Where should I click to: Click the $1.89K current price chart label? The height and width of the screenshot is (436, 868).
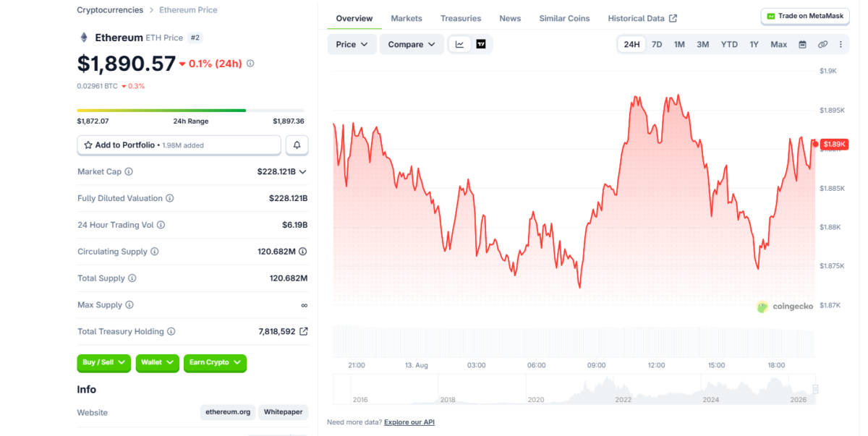point(834,144)
